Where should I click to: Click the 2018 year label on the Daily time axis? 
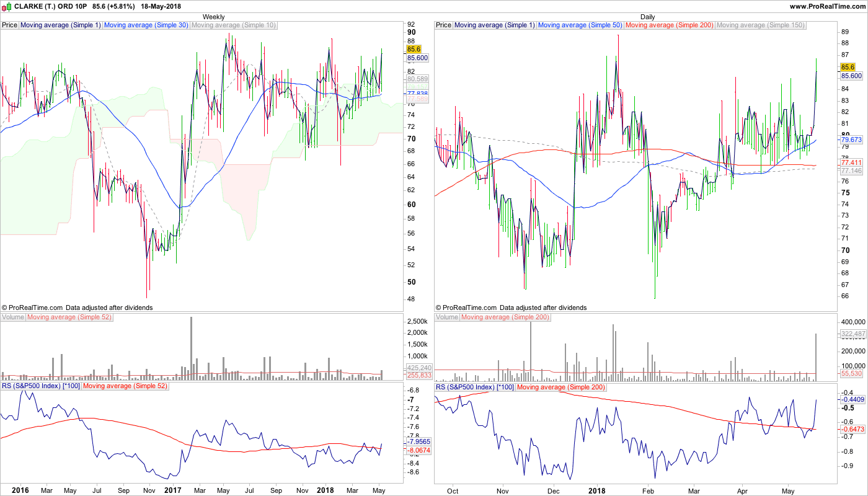(596, 490)
